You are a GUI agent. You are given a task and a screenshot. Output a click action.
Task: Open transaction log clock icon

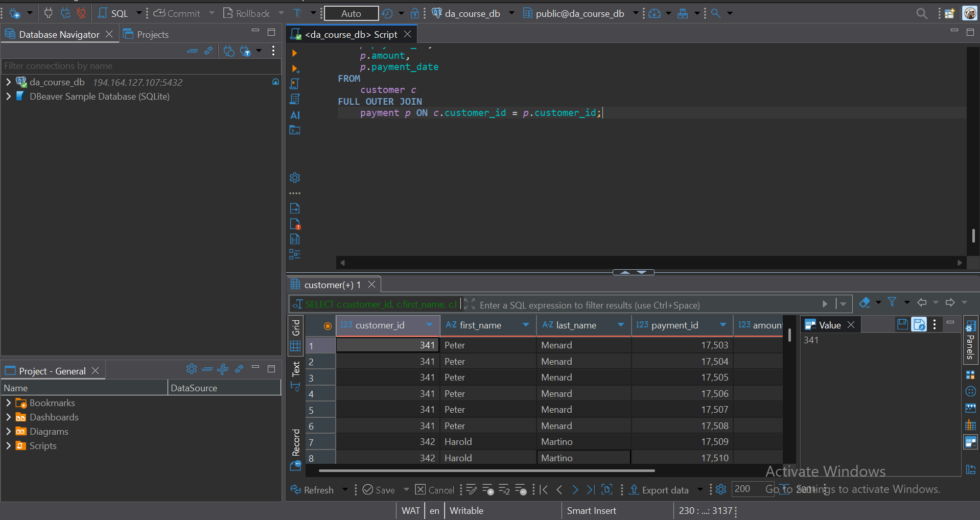click(387, 13)
